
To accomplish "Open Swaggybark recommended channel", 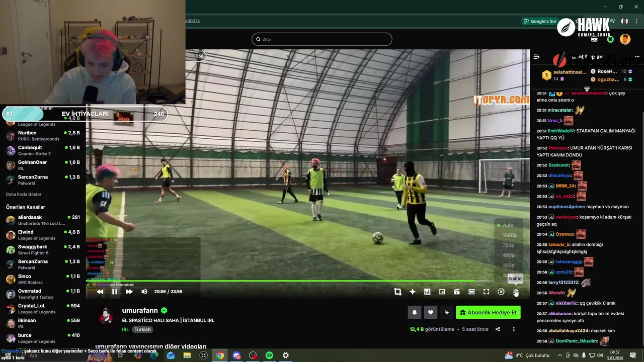I will 43,249.
